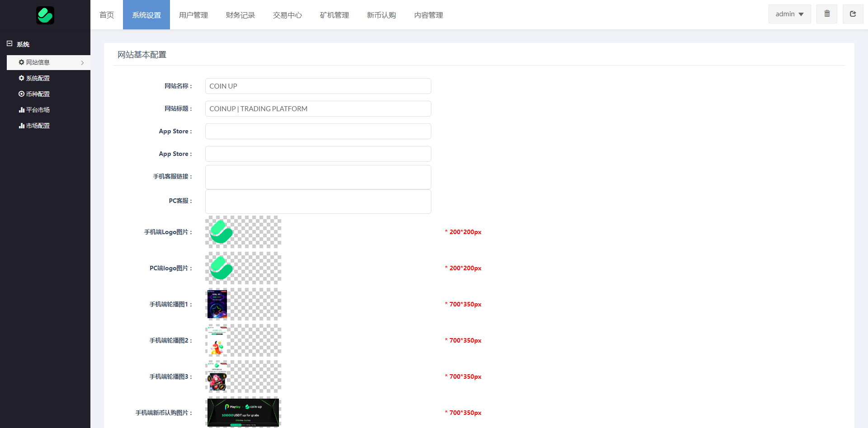Screen dimensions: 868x428
Task: Open 市场配置 in the sidebar
Action: pos(34,126)
